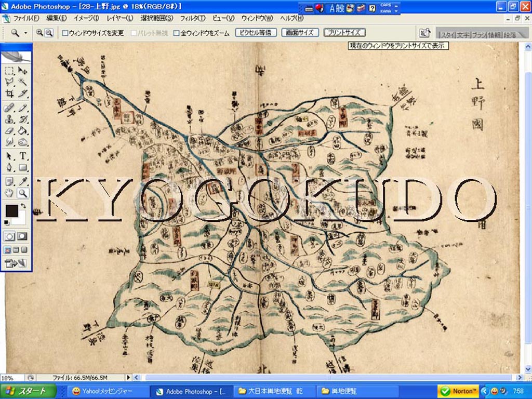
Task: Activate the Path Selection arrow tool
Action: point(9,156)
